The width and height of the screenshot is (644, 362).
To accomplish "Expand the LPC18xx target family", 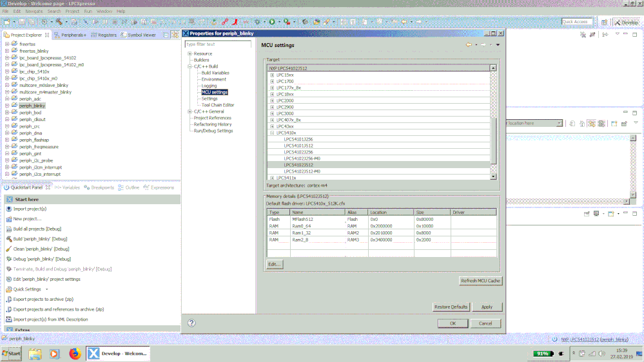I will coord(272,95).
